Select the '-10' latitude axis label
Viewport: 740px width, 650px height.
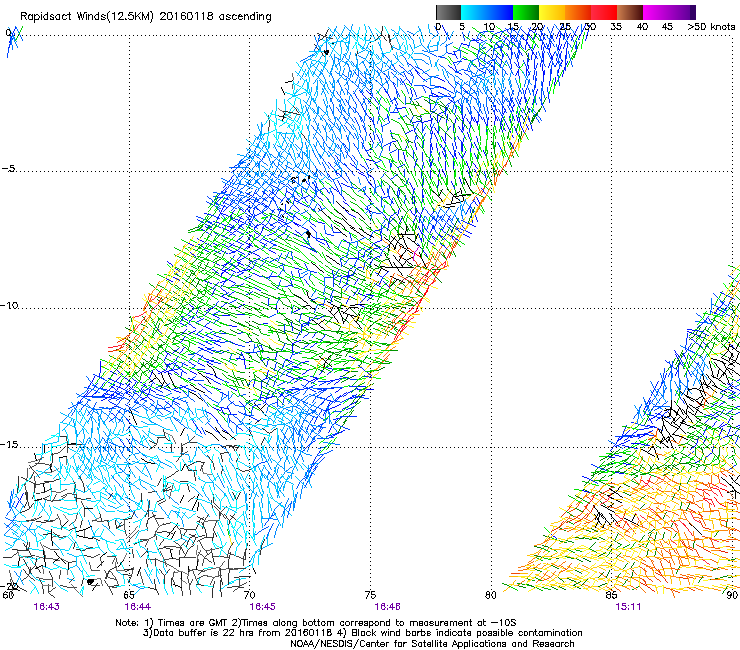(9, 305)
